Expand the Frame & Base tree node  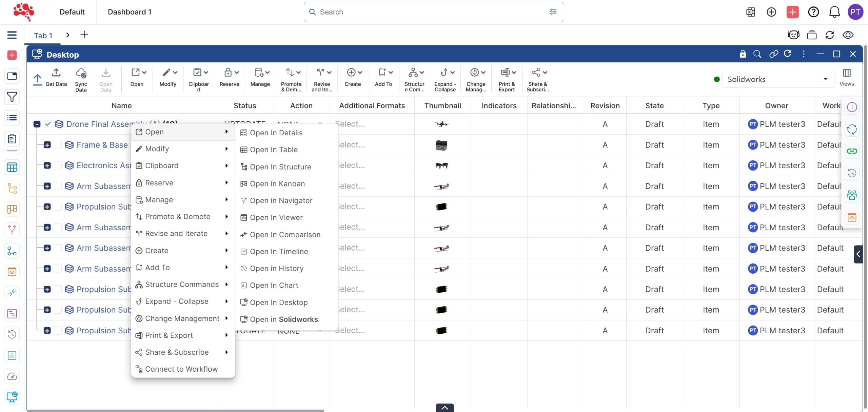[x=47, y=145]
